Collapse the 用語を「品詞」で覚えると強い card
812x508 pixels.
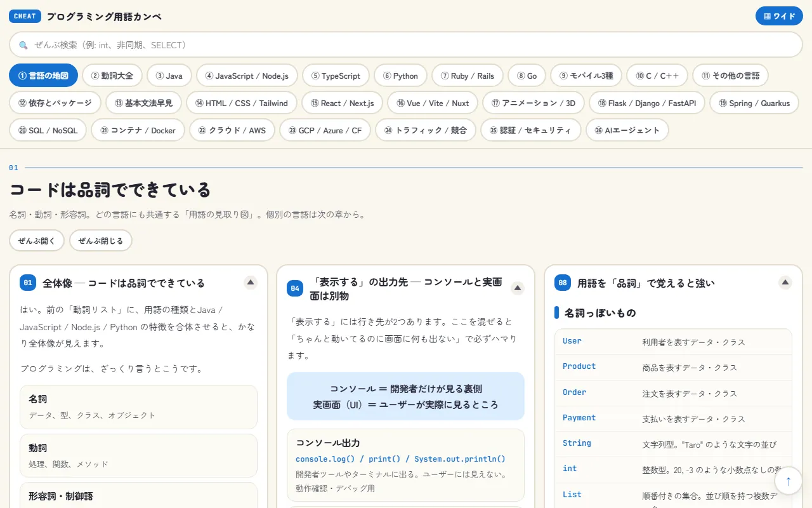pyautogui.click(x=785, y=283)
